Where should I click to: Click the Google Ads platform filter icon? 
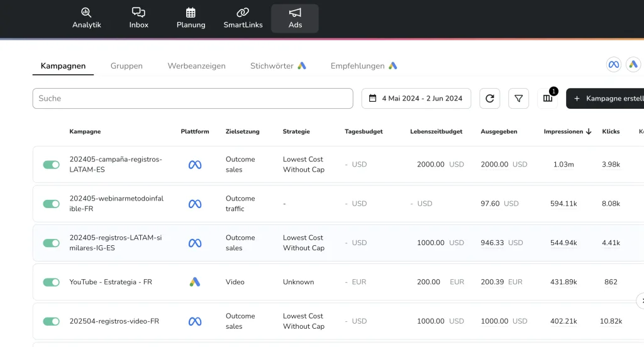(633, 65)
